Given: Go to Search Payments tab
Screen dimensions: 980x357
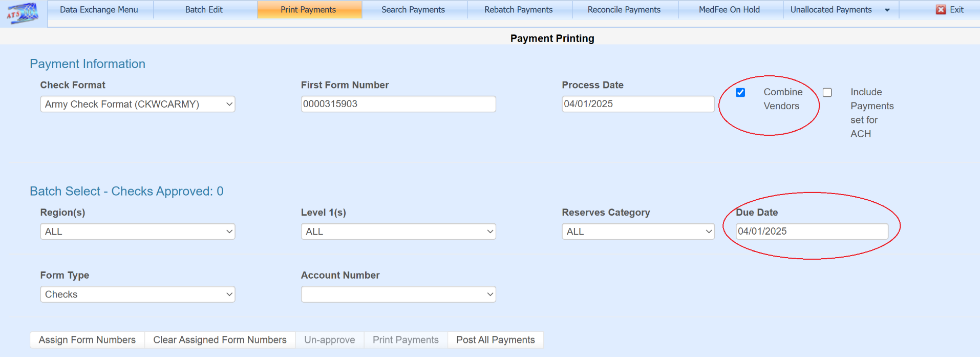Looking at the screenshot, I should tap(413, 10).
